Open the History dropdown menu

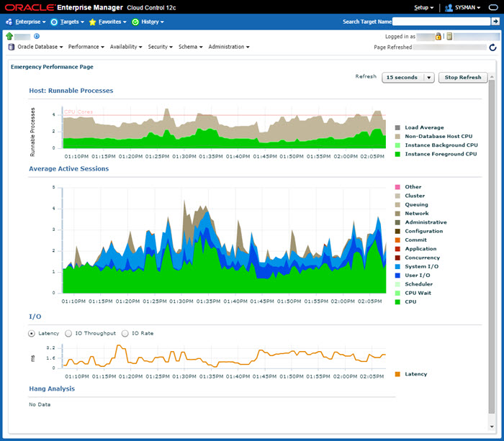point(153,22)
